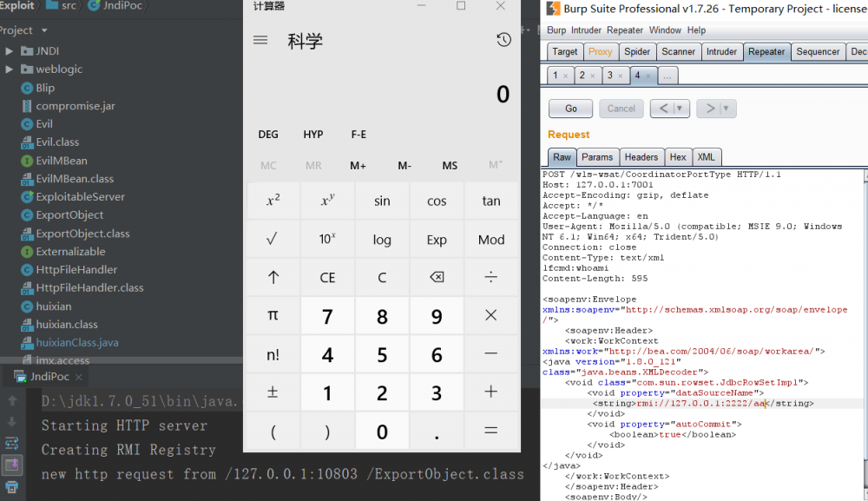
Task: Expand the JNDI folder
Action: tap(9, 51)
